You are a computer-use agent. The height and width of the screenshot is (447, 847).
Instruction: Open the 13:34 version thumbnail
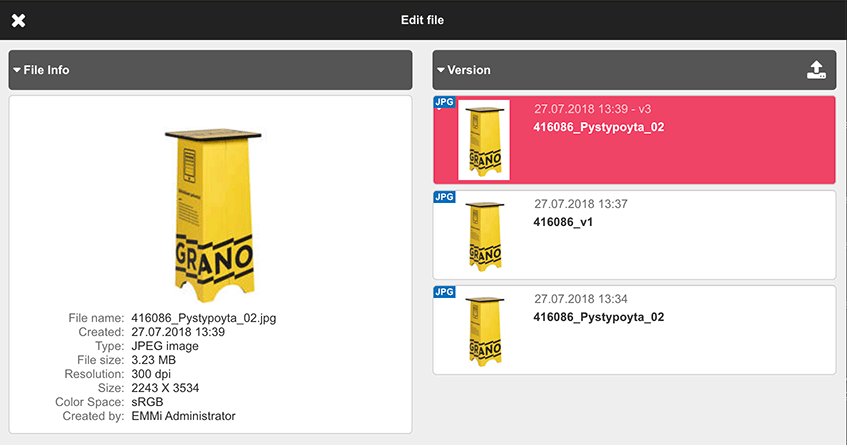pos(485,331)
